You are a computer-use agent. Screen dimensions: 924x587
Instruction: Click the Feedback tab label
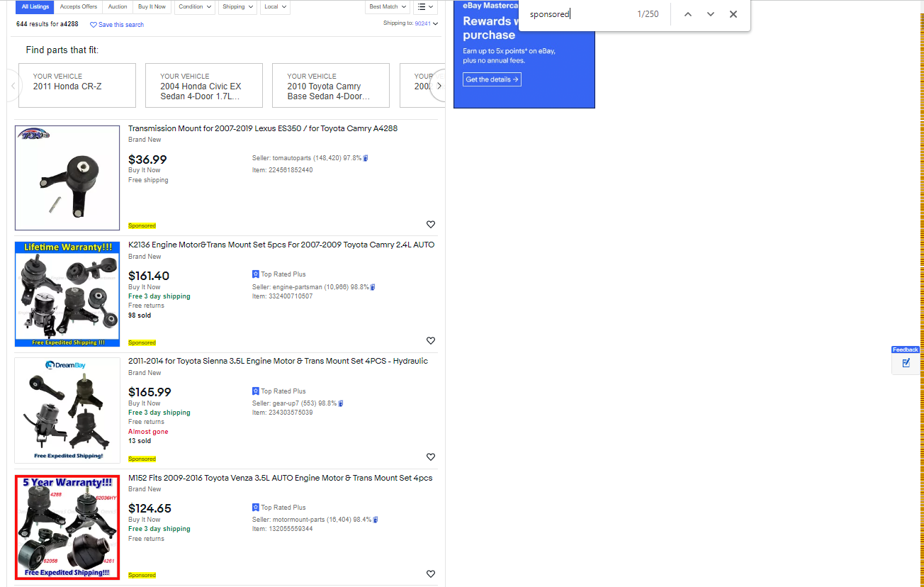(x=906, y=350)
